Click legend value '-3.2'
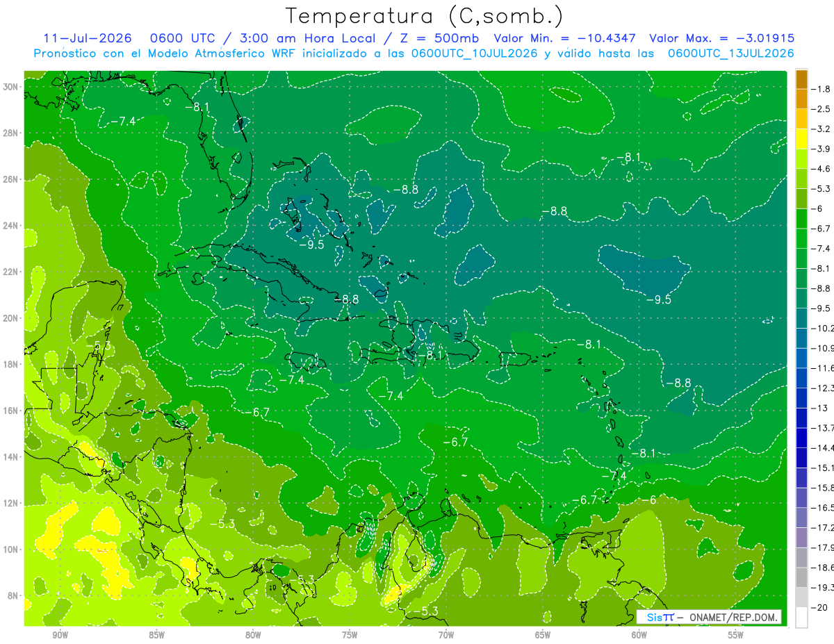This screenshot has width=834, height=644. (x=821, y=129)
